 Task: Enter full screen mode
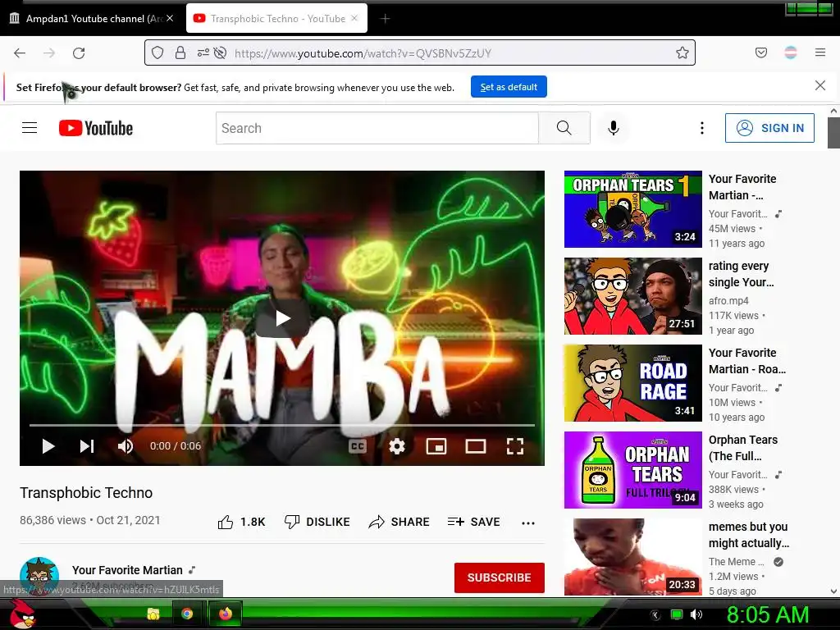pos(515,446)
